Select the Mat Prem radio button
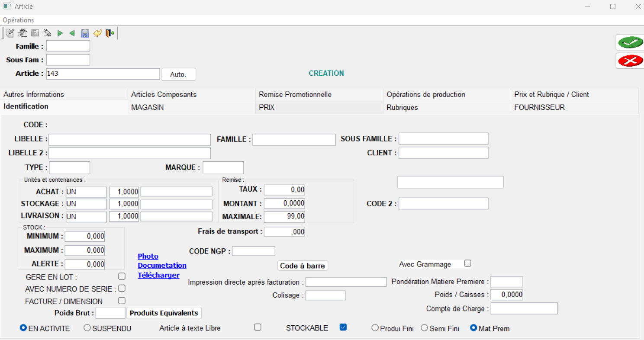 point(473,328)
